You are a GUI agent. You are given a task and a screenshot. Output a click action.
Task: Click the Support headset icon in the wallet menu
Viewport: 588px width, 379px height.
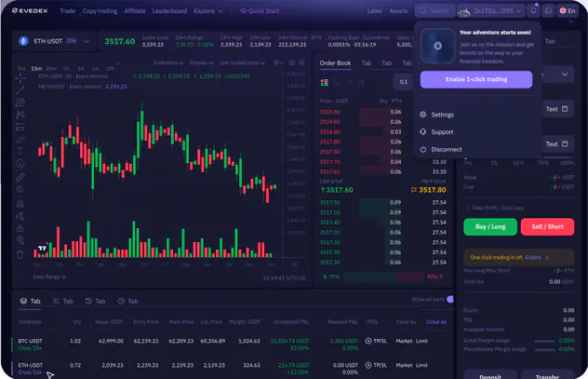pyautogui.click(x=423, y=131)
